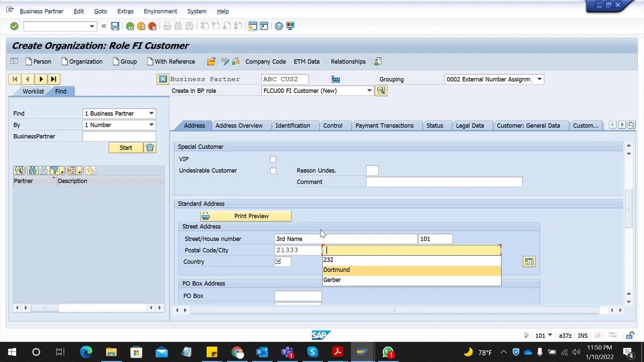Click the details magnifier icon in results toolbar
Viewport: 644px width, 362px height.
[x=19, y=171]
